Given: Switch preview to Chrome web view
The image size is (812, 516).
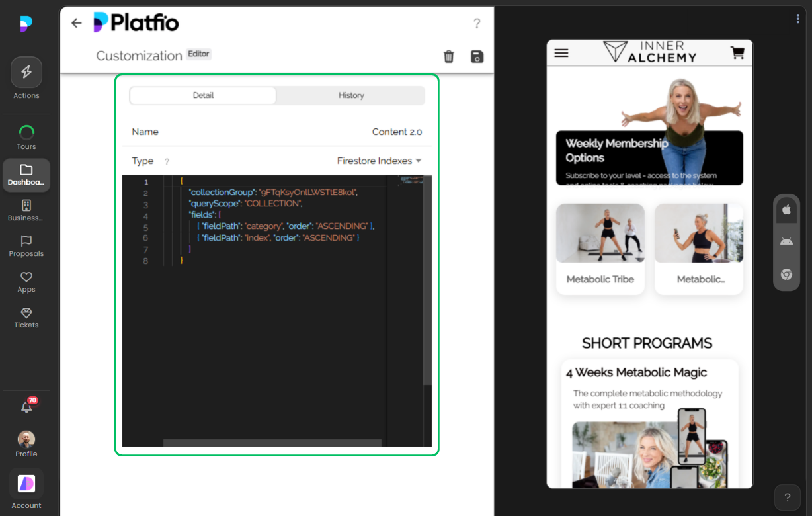Looking at the screenshot, I should click(x=786, y=274).
